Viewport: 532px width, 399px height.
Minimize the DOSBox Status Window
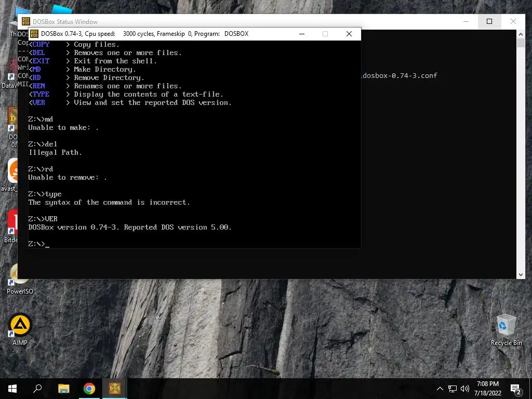tap(466, 21)
